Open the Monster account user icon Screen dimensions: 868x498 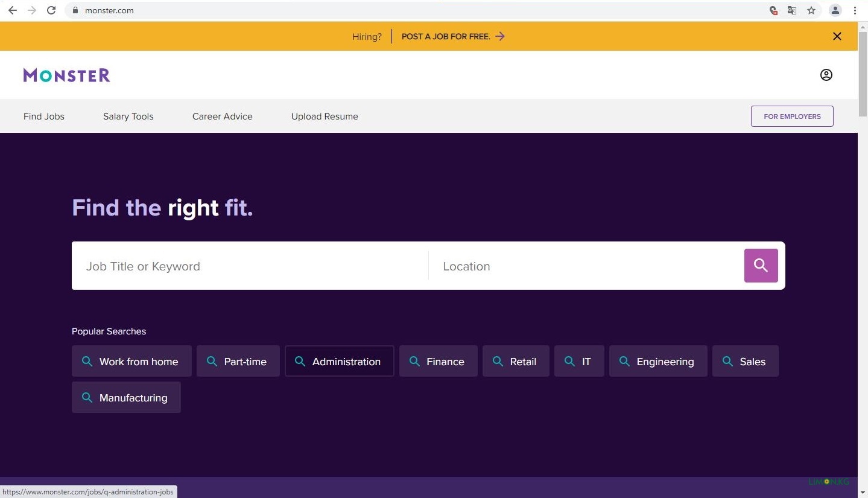826,75
